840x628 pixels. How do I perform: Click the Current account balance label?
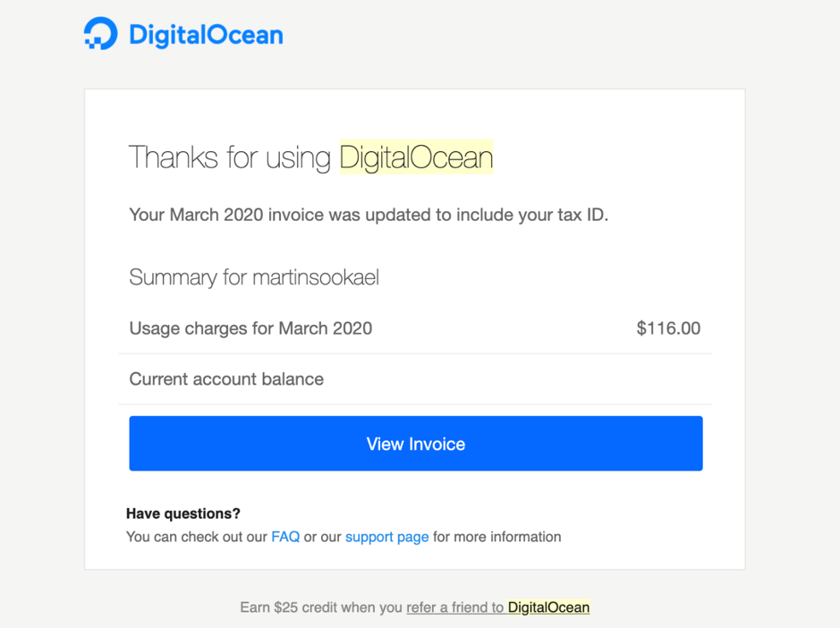click(226, 378)
